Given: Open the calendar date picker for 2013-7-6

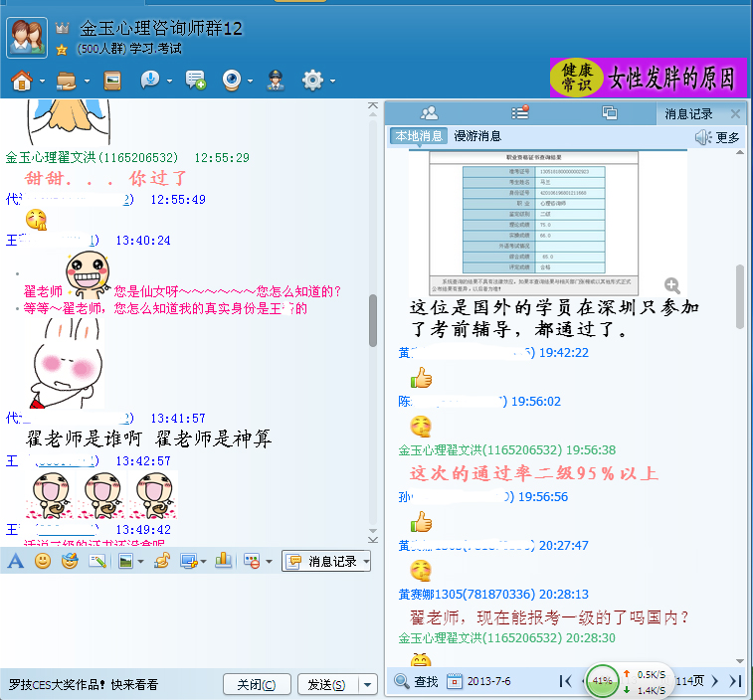Looking at the screenshot, I should [x=455, y=681].
